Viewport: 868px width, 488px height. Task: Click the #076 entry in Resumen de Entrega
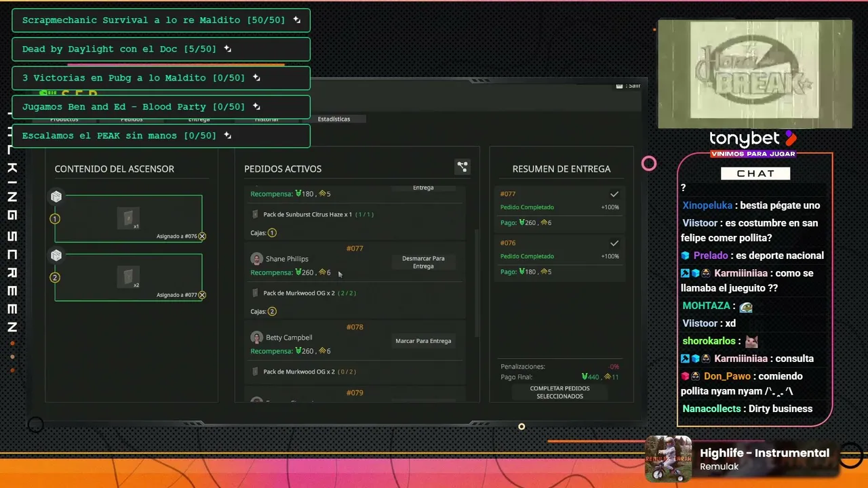tap(559, 257)
